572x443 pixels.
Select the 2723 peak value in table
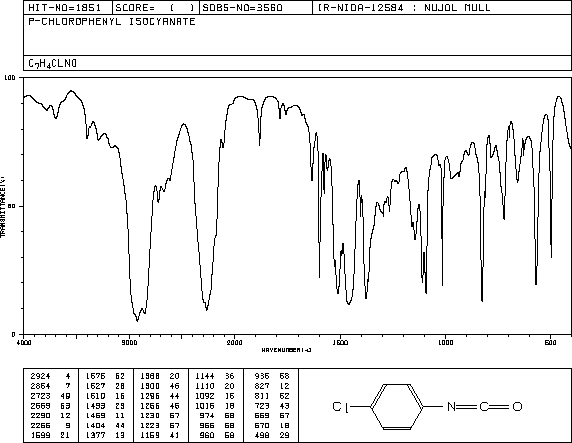pyautogui.click(x=40, y=396)
